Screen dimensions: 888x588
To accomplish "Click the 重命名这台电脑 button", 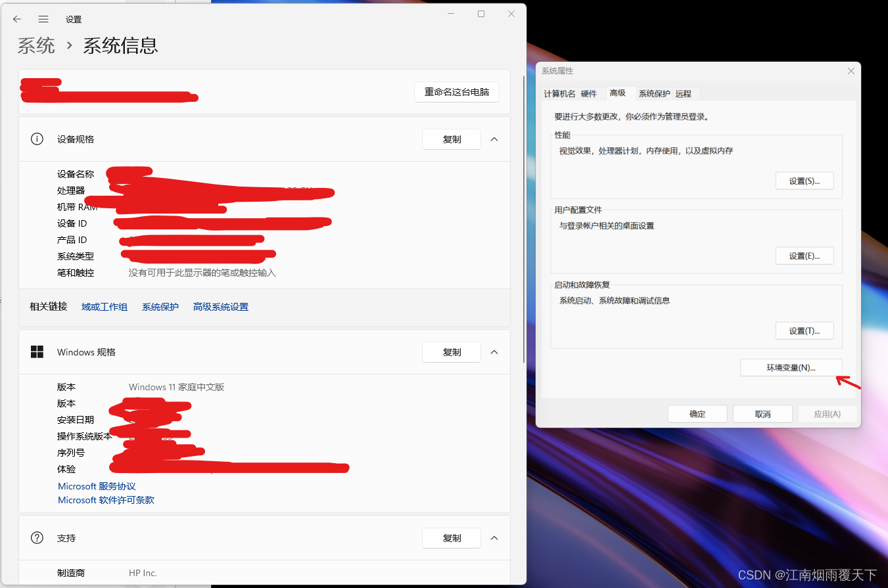I will tap(457, 92).
